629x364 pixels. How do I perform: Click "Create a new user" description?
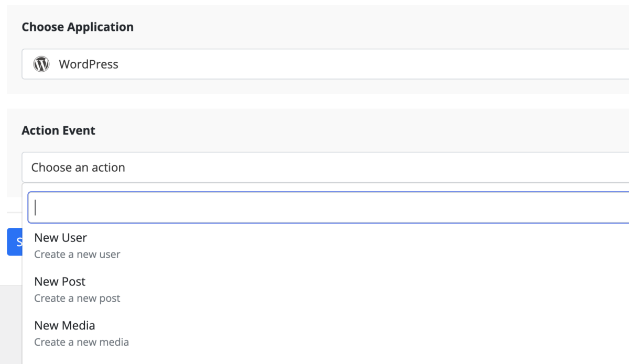(x=77, y=255)
